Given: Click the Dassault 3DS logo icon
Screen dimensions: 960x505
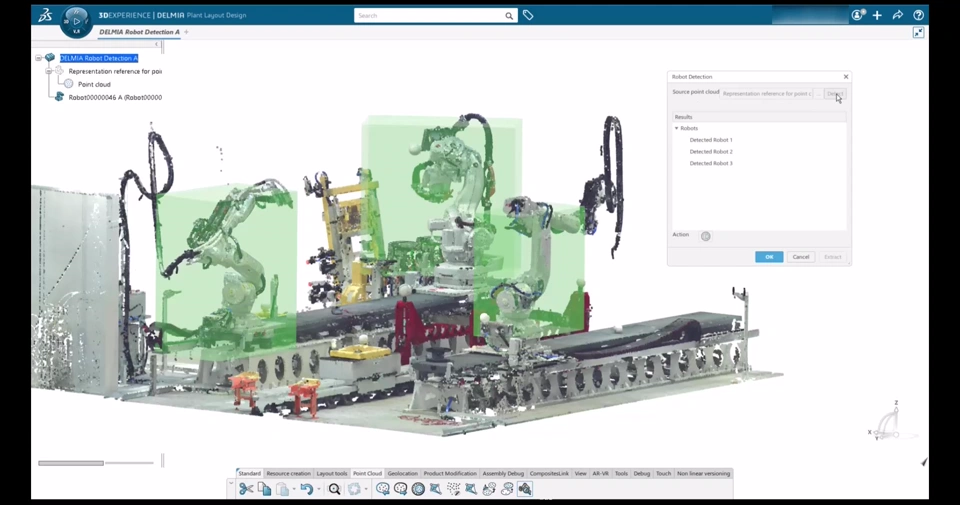Looking at the screenshot, I should click(x=45, y=15).
